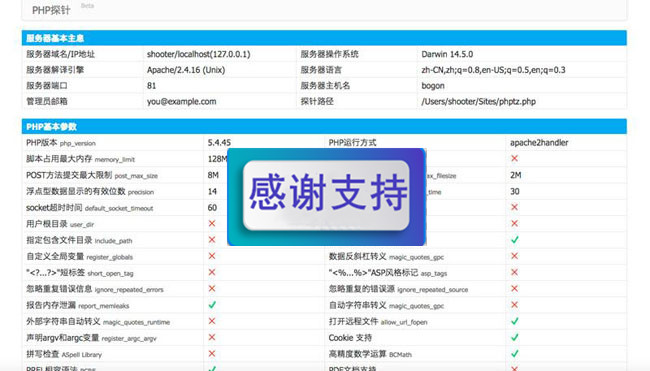Click the red cross beside include_path

point(212,240)
